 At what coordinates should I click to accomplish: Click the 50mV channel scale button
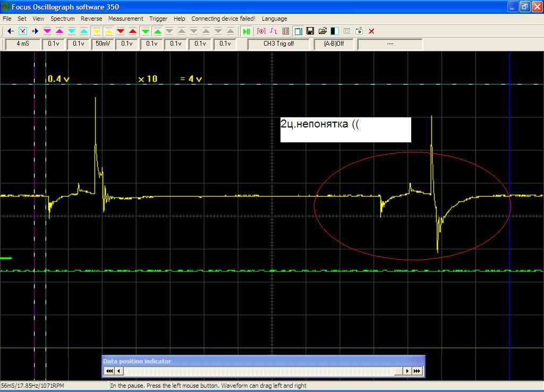point(103,44)
